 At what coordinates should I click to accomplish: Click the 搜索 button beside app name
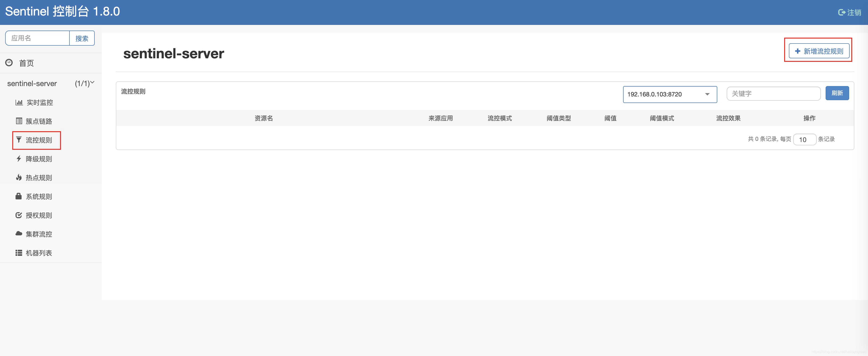tap(82, 38)
